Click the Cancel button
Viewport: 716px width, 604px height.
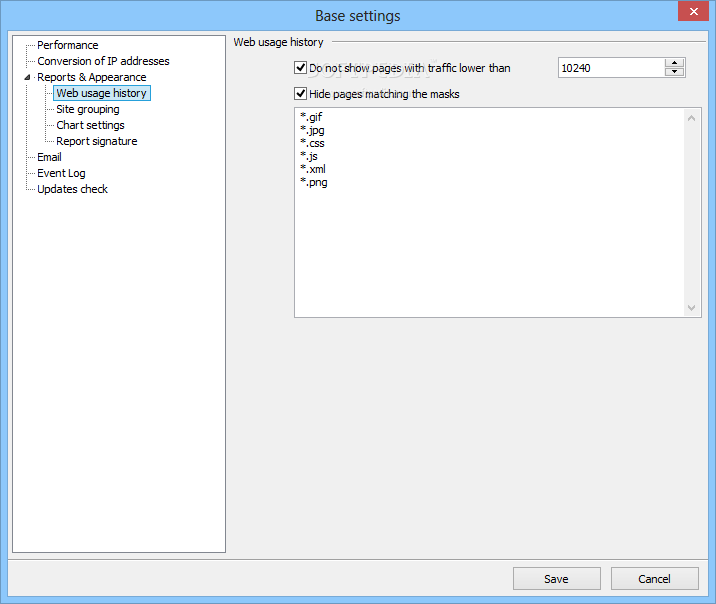(x=654, y=579)
